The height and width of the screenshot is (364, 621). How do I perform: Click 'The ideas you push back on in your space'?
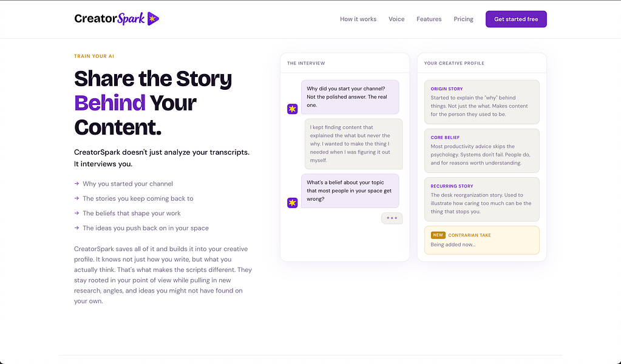pos(146,228)
